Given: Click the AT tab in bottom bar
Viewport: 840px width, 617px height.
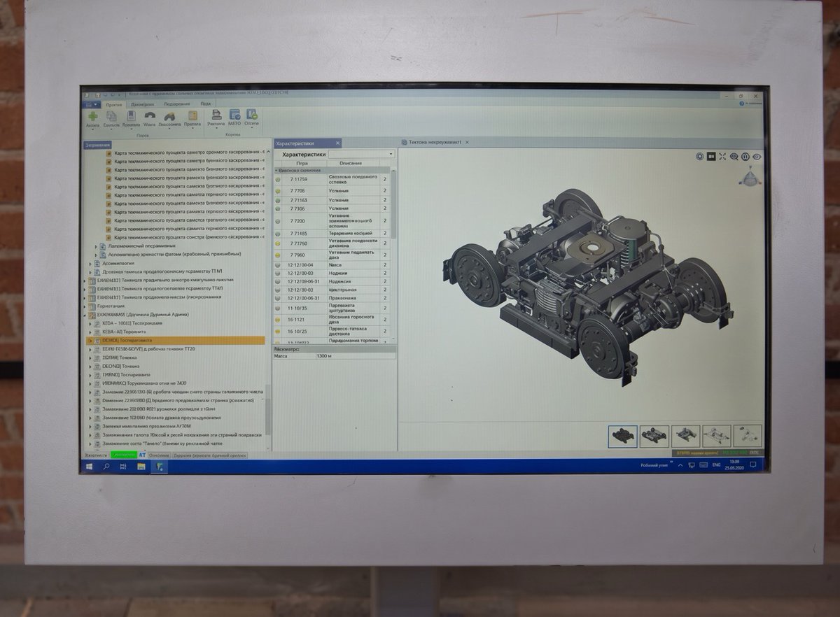Looking at the screenshot, I should [x=142, y=455].
